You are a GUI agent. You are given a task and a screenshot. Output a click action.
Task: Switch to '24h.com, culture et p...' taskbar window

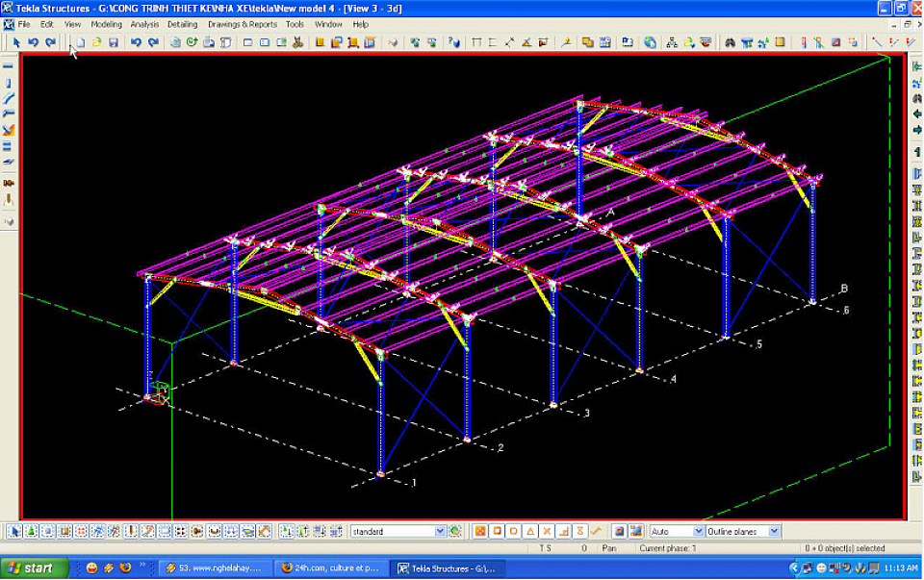click(x=330, y=567)
